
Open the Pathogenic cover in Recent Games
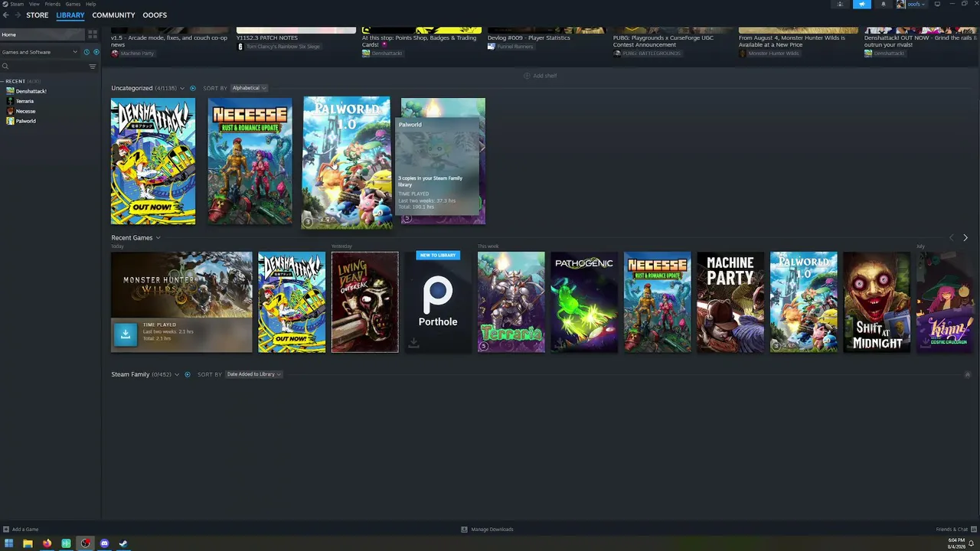click(x=584, y=302)
